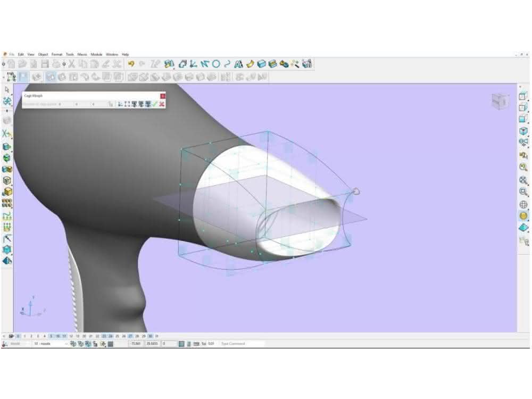Open the Edit menu
This screenshot has width=532, height=399.
(x=21, y=54)
